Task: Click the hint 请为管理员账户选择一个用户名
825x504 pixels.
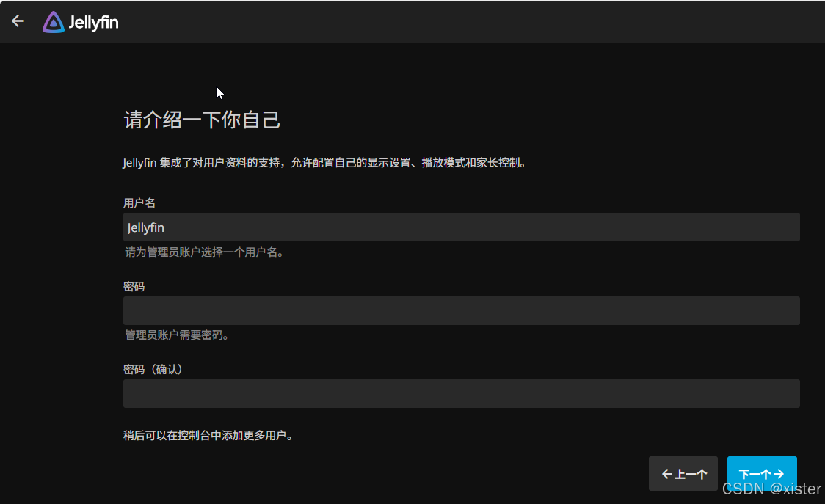Action: point(204,252)
